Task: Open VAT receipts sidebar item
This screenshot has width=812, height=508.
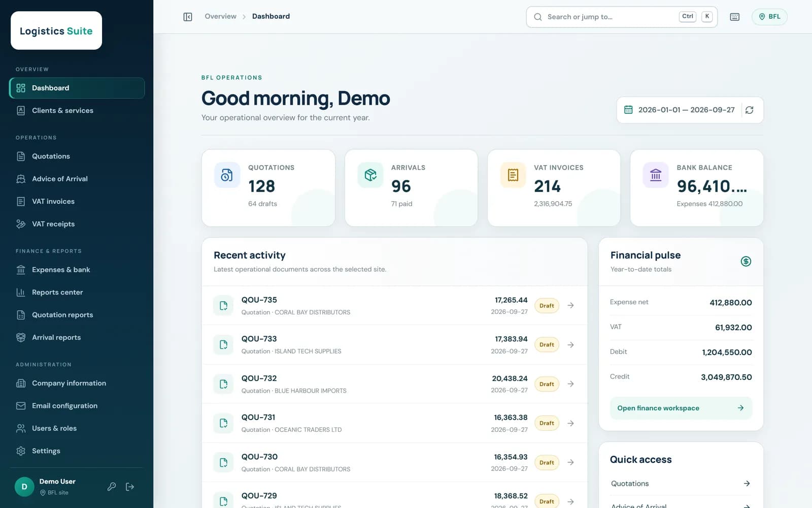Action: coord(77,224)
